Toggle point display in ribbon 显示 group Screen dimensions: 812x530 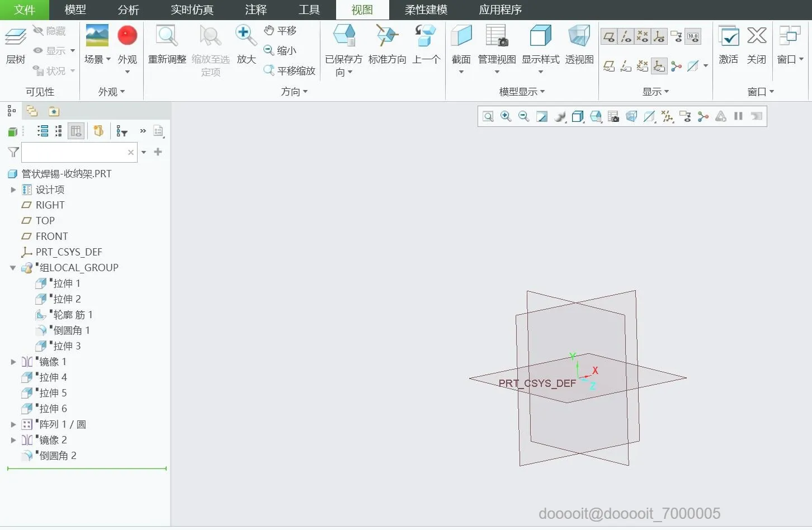(643, 37)
